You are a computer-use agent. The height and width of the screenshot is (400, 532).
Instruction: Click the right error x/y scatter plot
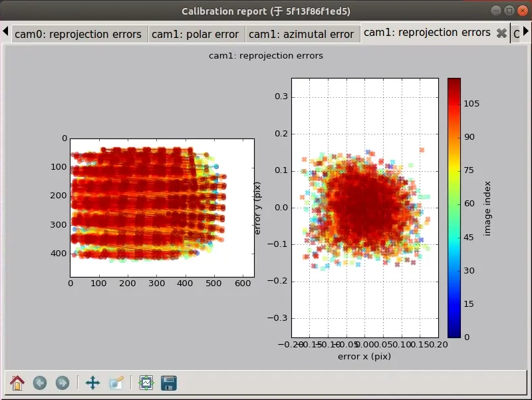pyautogui.click(x=365, y=208)
